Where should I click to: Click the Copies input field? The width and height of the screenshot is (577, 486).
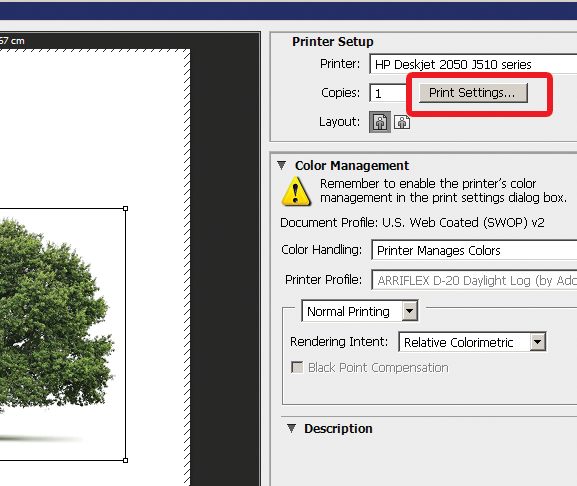tap(388, 93)
